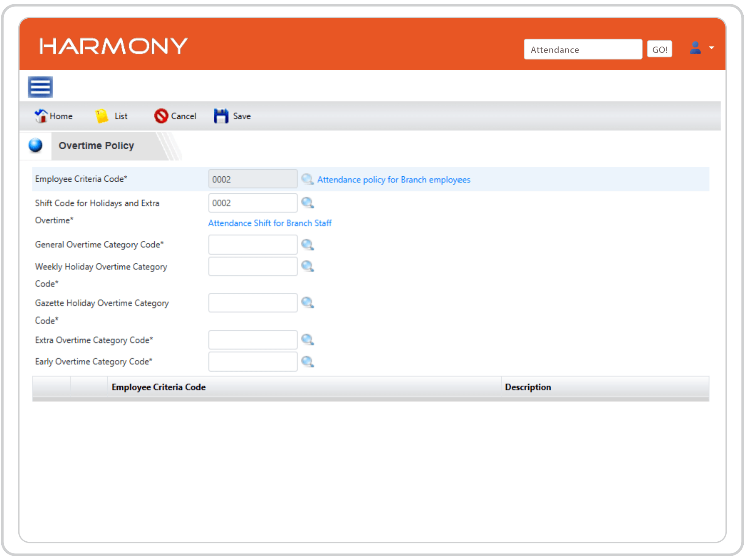Open lookup for Gazette Holiday Overtime Category Code
745x560 pixels.
(x=307, y=303)
